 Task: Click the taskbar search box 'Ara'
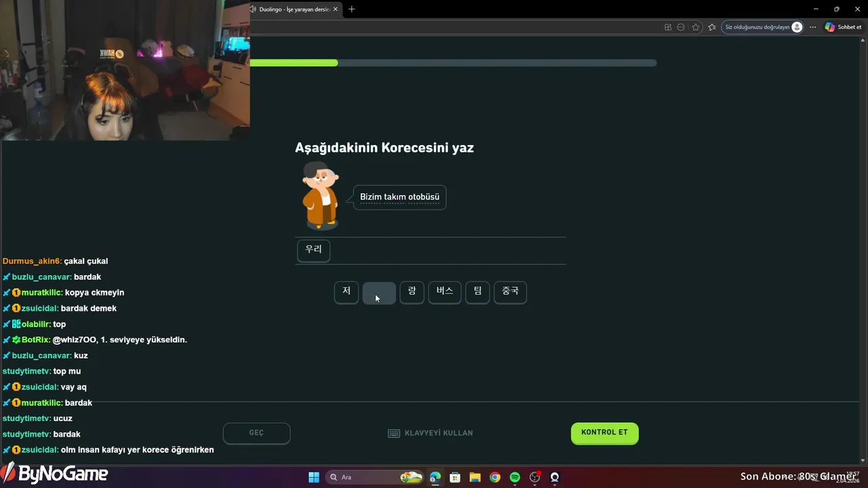pyautogui.click(x=375, y=477)
